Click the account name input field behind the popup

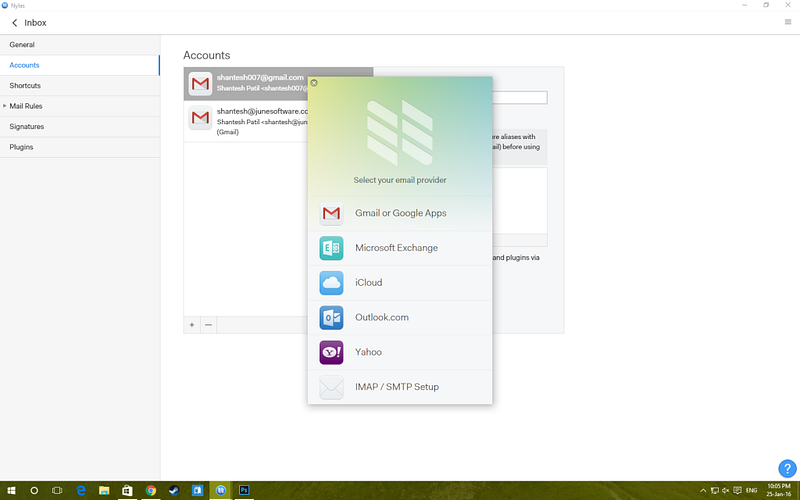520,97
